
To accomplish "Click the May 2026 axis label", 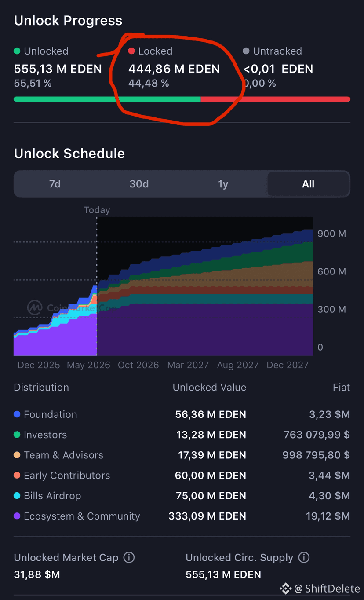I will pyautogui.click(x=88, y=365).
